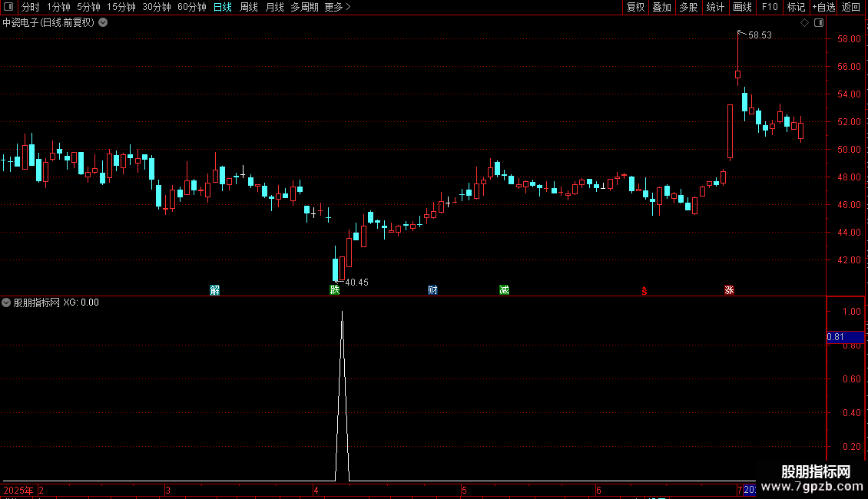Switch to the 周线 weekly chart
The width and height of the screenshot is (868, 499).
tap(249, 7)
